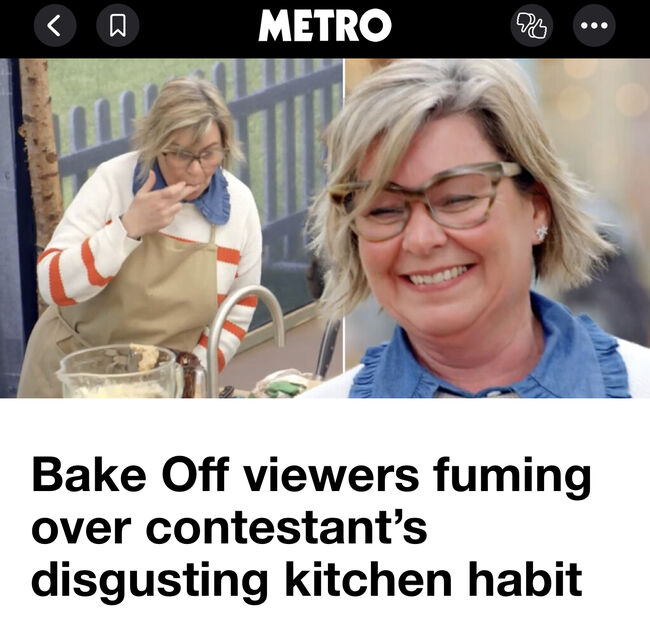Open the three-dot more options menu
This screenshot has height=622, width=650.
pyautogui.click(x=594, y=26)
